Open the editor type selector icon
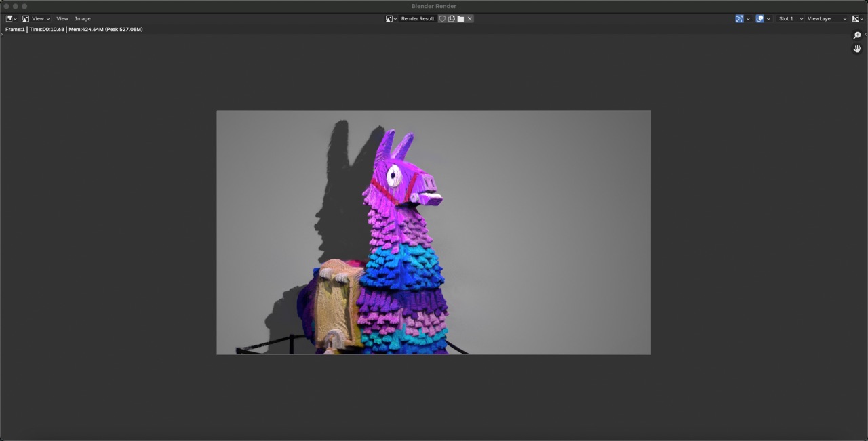Image resolution: width=868 pixels, height=441 pixels. (x=9, y=18)
